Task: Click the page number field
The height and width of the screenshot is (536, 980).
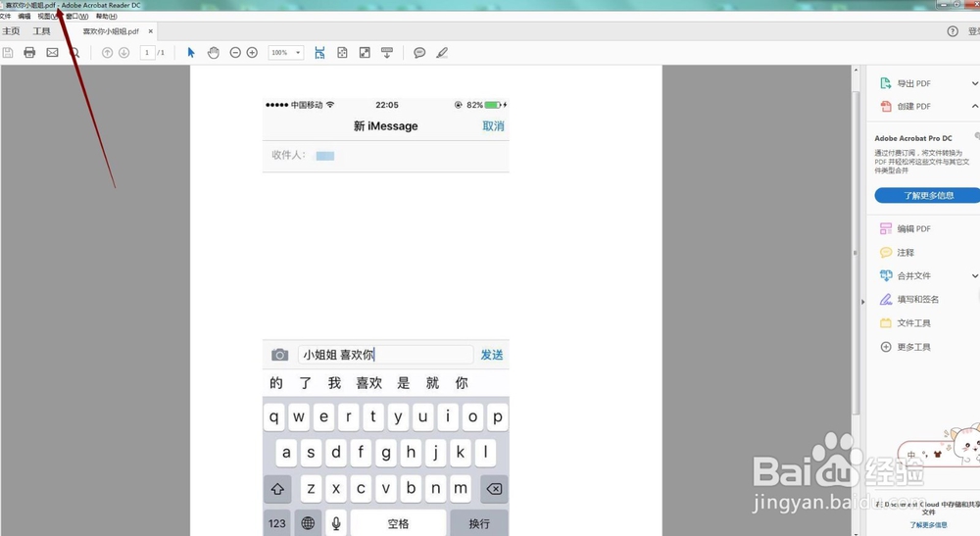Action: 147,53
